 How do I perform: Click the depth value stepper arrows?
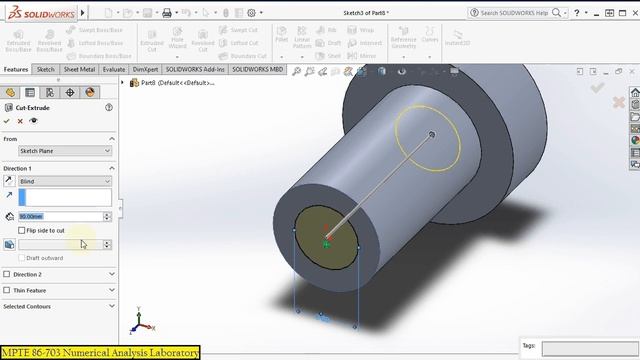coord(107,216)
